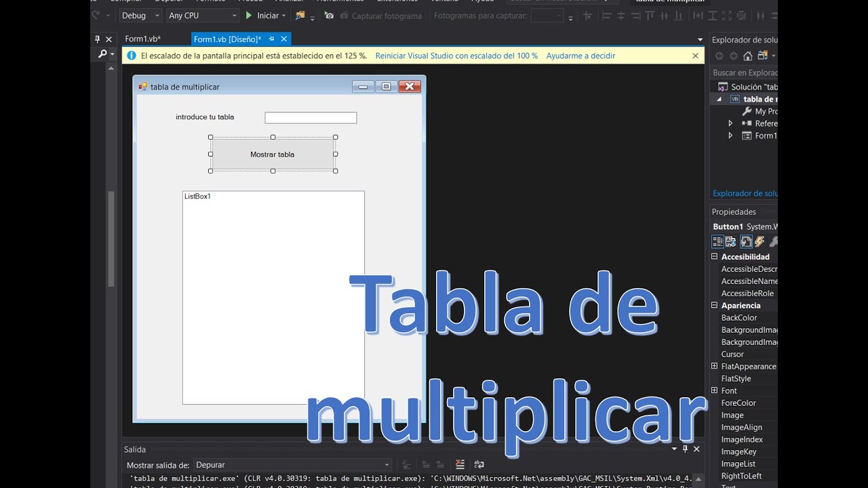
Task: Select the Mostrar tabla button on the form
Action: (x=273, y=154)
